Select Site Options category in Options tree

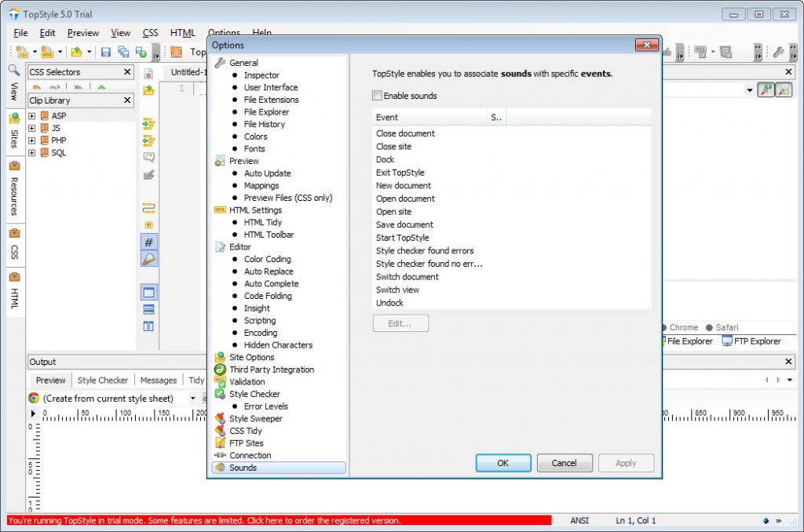click(x=251, y=357)
